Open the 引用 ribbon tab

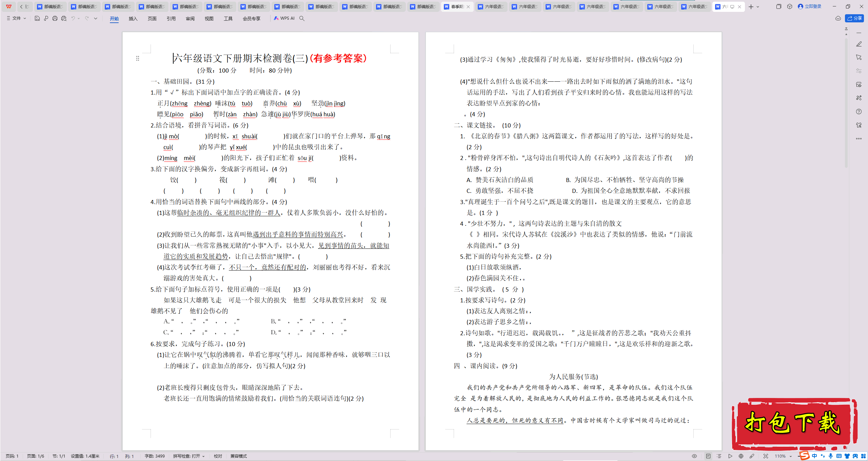(x=171, y=19)
